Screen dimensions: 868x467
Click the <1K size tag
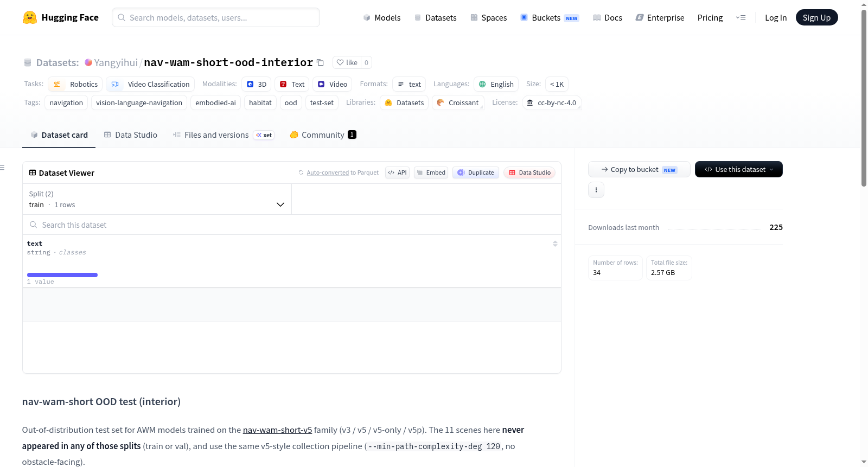point(557,84)
